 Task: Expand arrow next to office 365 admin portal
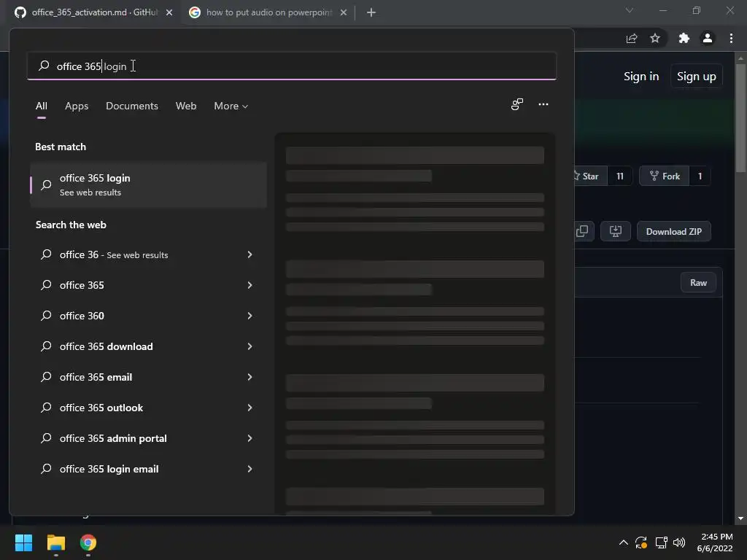click(249, 438)
